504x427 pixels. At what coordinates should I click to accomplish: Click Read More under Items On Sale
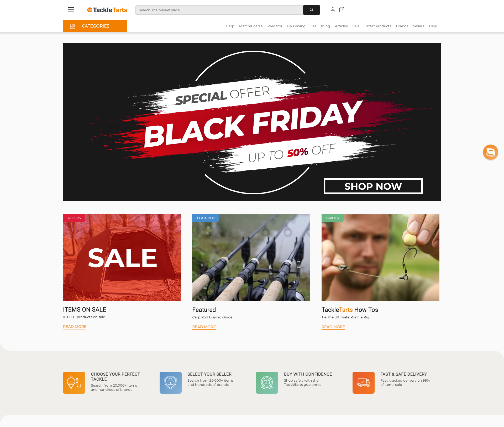(x=75, y=327)
